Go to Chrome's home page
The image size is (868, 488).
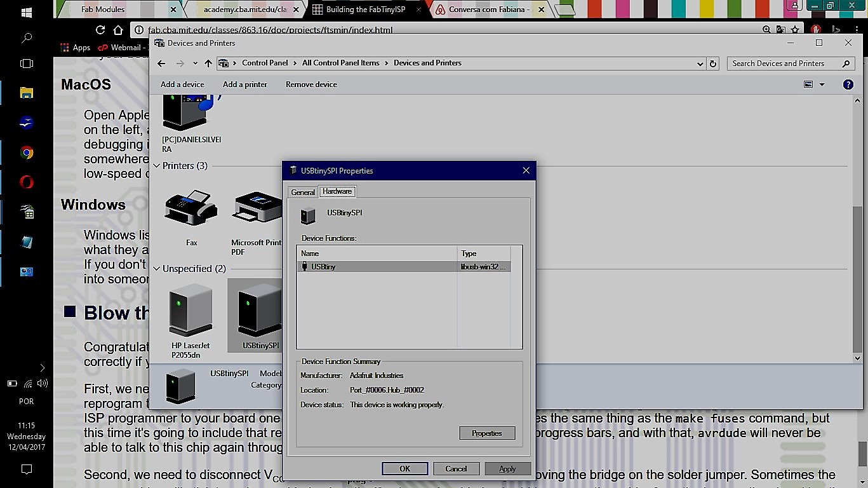[x=118, y=30]
